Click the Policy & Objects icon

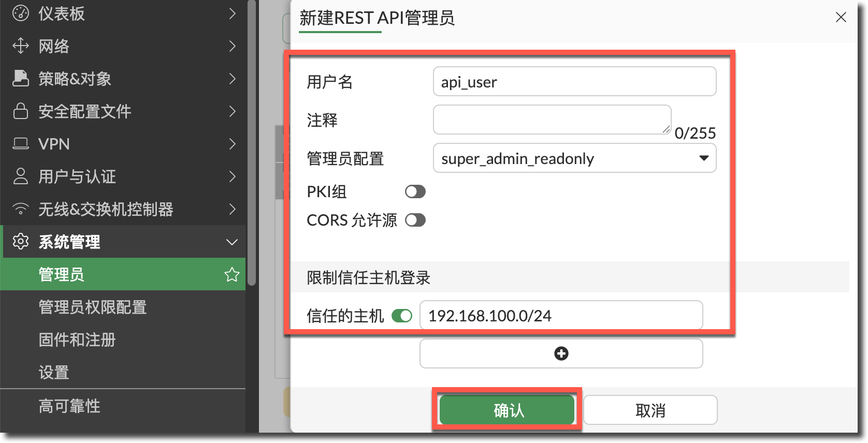20,79
